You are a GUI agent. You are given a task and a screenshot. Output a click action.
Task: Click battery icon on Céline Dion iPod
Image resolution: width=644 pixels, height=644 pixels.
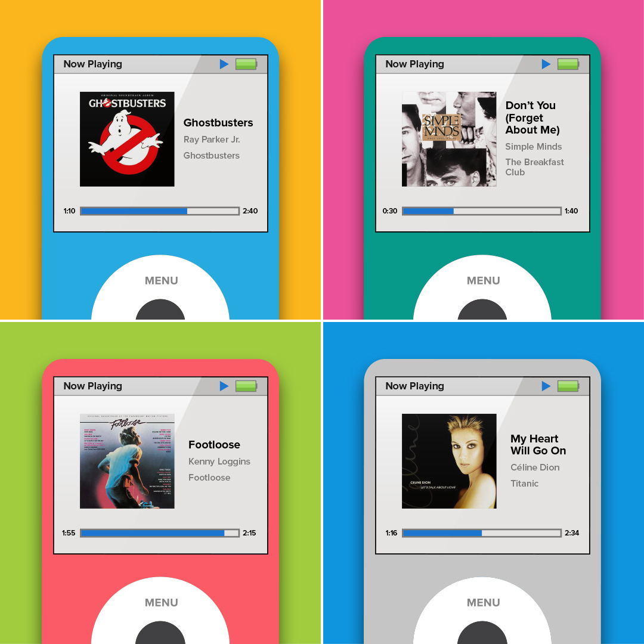(x=568, y=386)
